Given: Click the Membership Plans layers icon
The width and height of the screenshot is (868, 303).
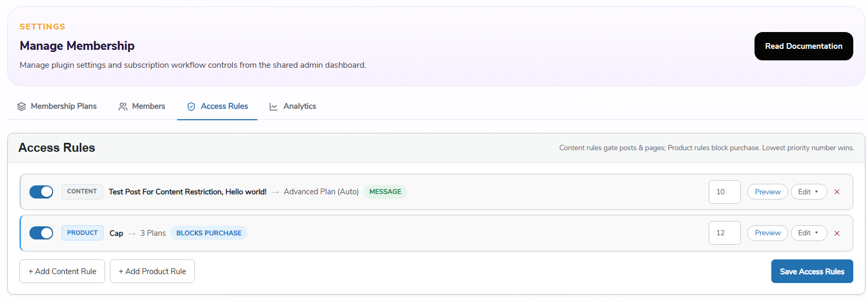Looking at the screenshot, I should click(x=22, y=107).
